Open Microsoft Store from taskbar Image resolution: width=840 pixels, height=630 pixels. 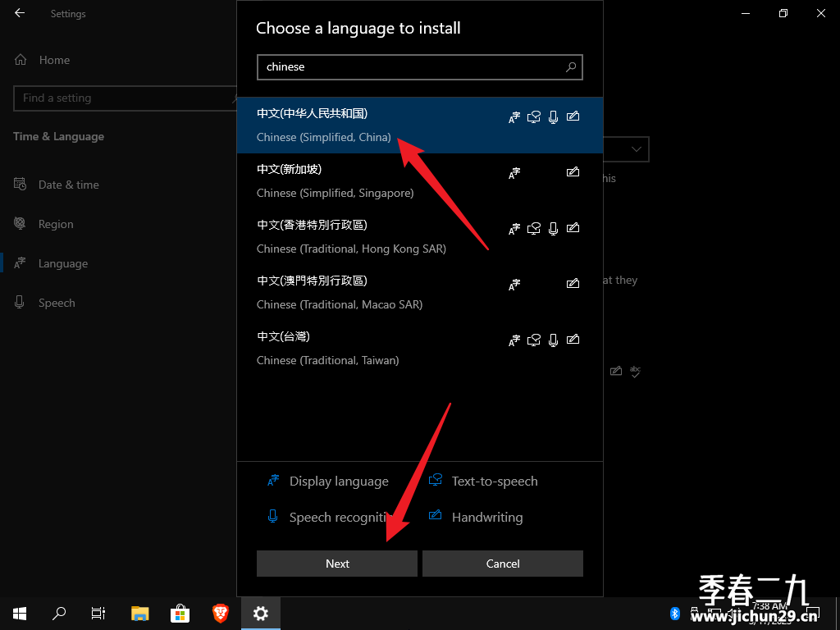coord(180,614)
